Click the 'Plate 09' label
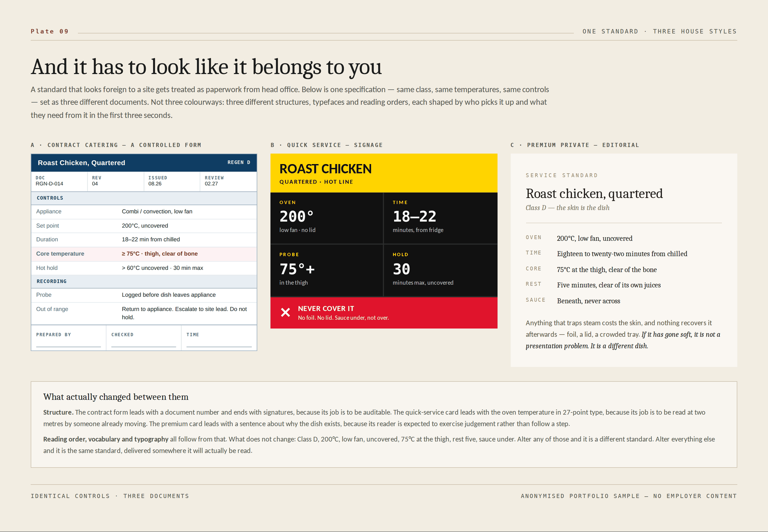Viewport: 768px width, 532px height. 50,31
